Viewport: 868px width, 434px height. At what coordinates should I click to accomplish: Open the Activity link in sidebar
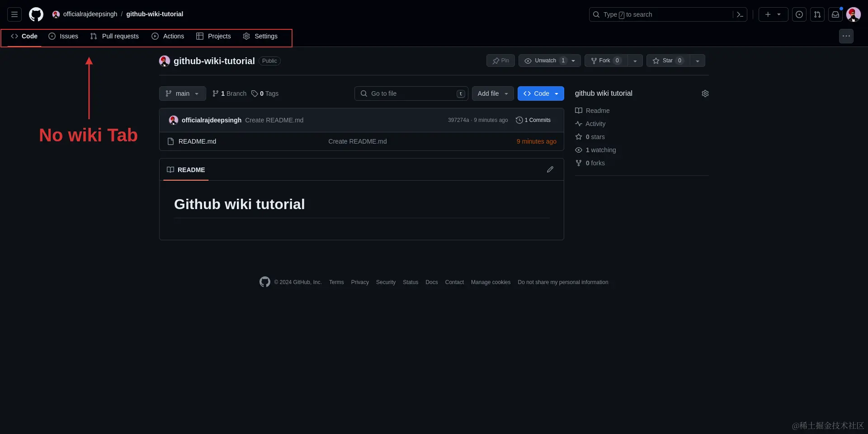pyautogui.click(x=590, y=124)
